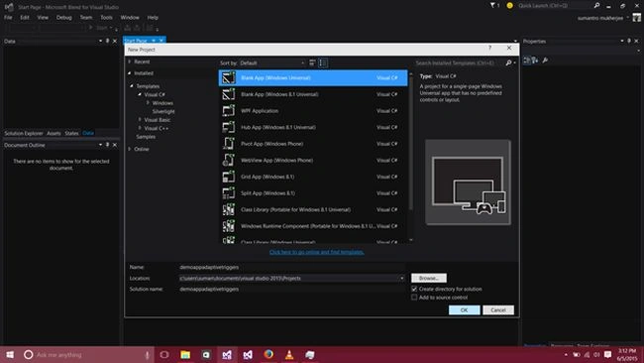The height and width of the screenshot is (363, 644).
Task: Expand the Visual Basic node
Action: pyautogui.click(x=140, y=120)
